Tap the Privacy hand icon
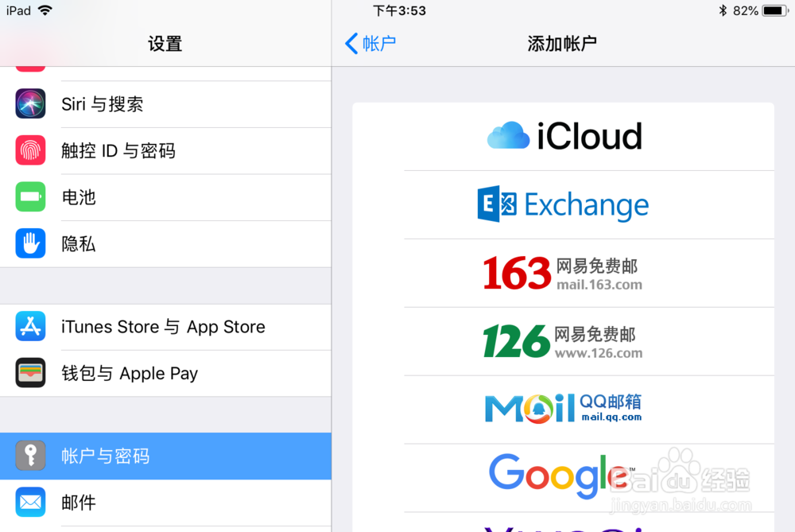This screenshot has height=532, width=795. click(x=30, y=243)
